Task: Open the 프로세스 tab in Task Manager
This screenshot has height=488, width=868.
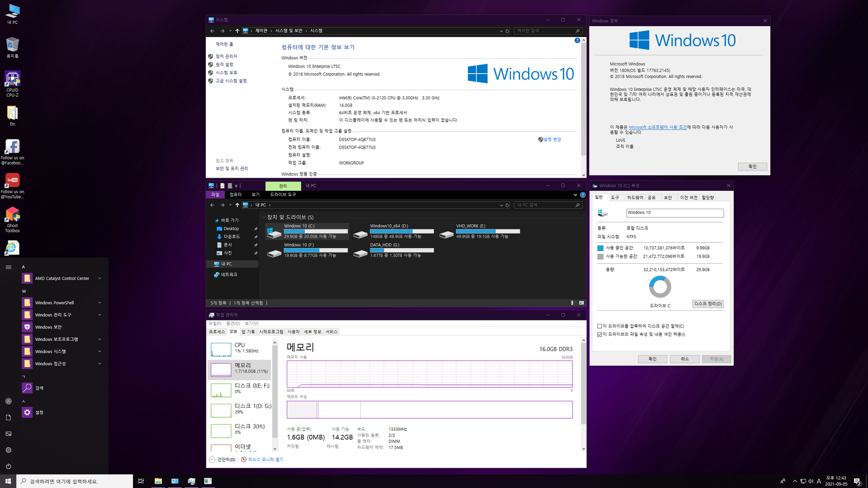Action: pos(217,332)
